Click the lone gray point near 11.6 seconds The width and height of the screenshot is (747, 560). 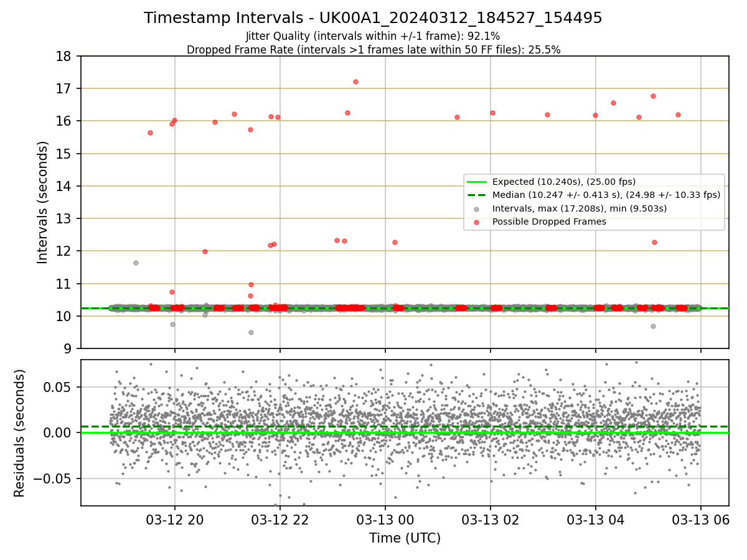coord(136,263)
